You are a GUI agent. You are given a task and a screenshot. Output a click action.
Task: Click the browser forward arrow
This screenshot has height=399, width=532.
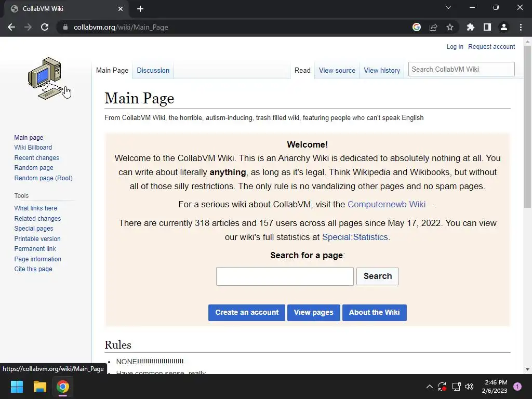tap(28, 27)
